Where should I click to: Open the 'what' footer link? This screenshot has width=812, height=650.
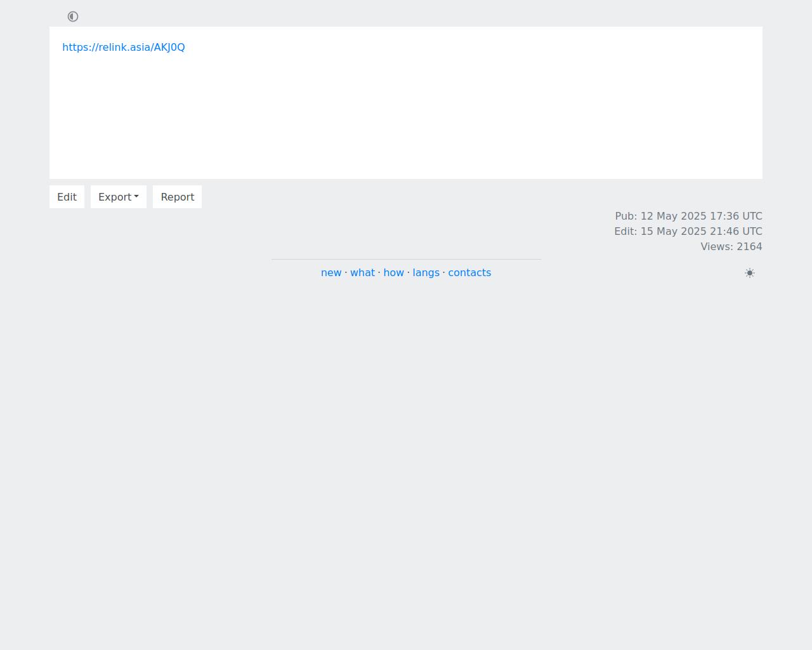point(363,272)
